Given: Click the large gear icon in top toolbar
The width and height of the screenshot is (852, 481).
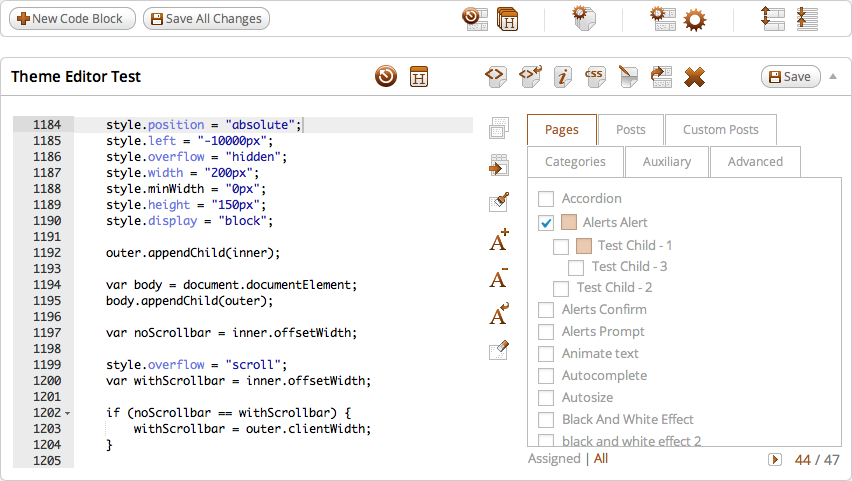Looking at the screenshot, I should [x=694, y=19].
